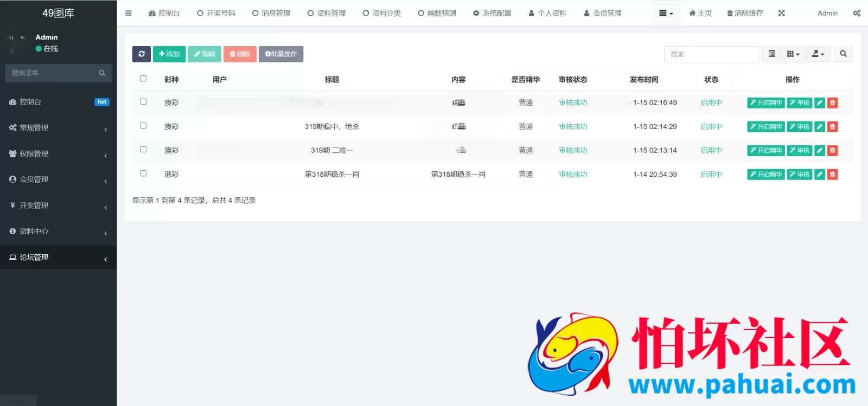Click delete trash icon for 02:14:29 row
This screenshot has width=868, height=406.
pos(833,126)
